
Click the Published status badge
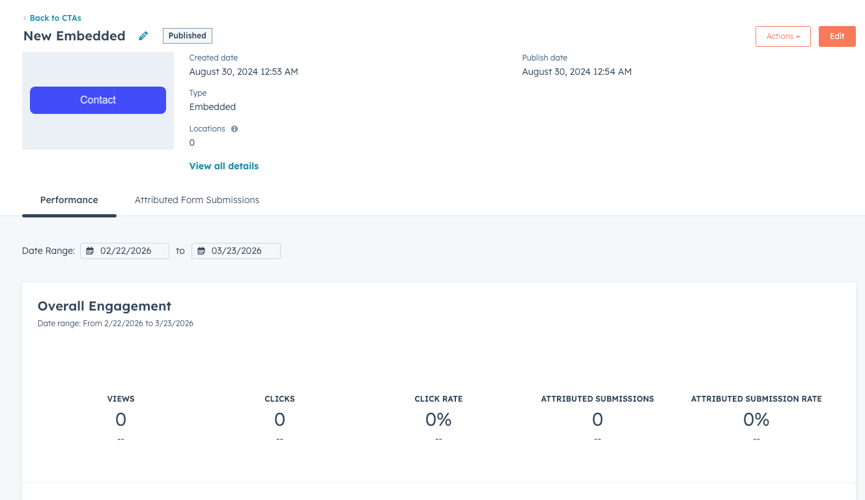click(188, 36)
